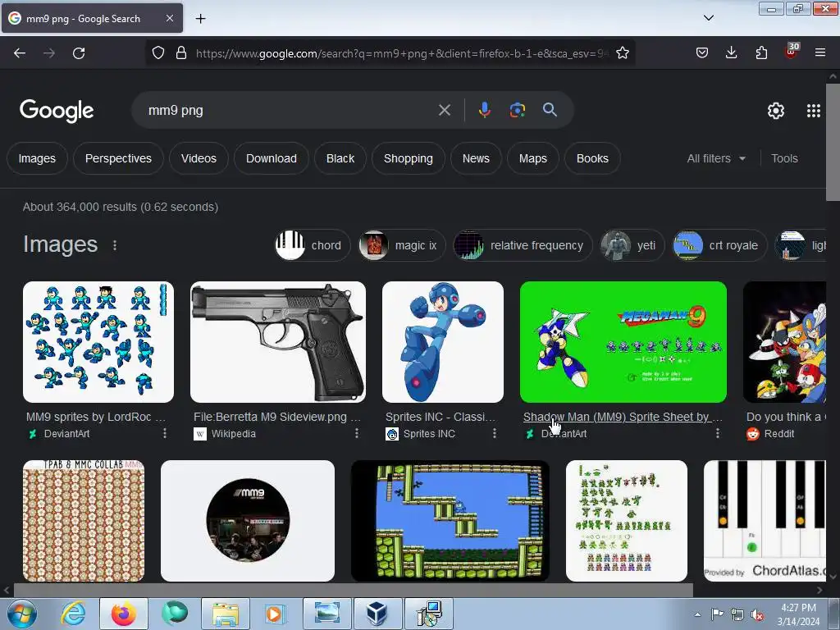Open the green Mega Man 9 sprite sheet thumbnail
840x630 pixels.
click(623, 342)
